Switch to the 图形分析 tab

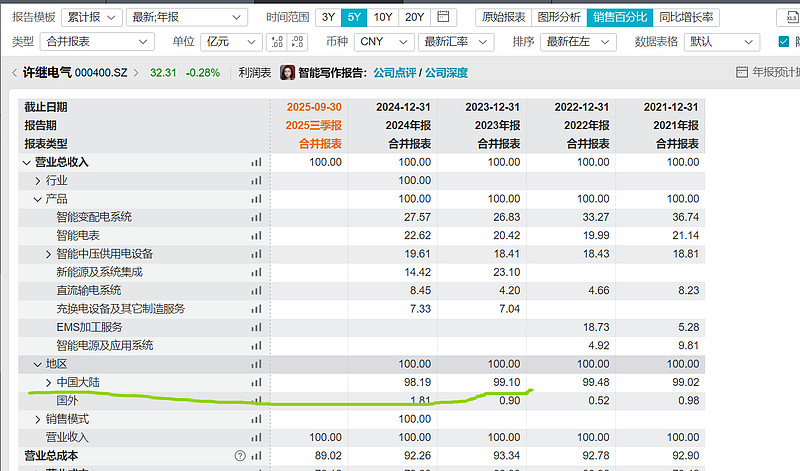click(559, 17)
